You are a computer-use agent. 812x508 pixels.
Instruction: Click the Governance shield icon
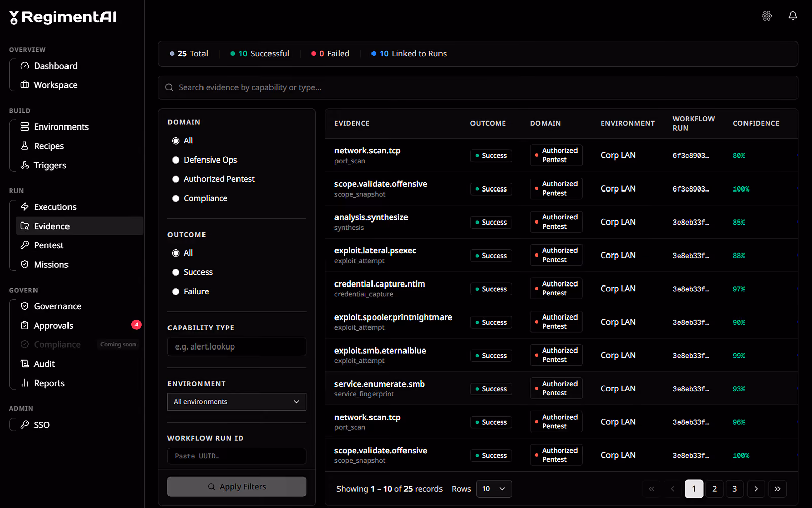(x=24, y=306)
